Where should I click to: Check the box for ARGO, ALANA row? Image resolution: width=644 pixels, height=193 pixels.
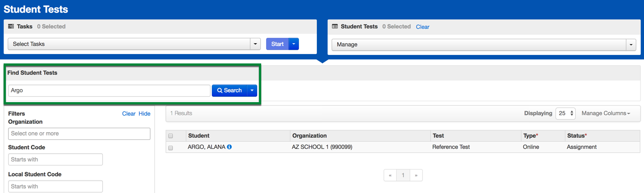[x=171, y=148]
